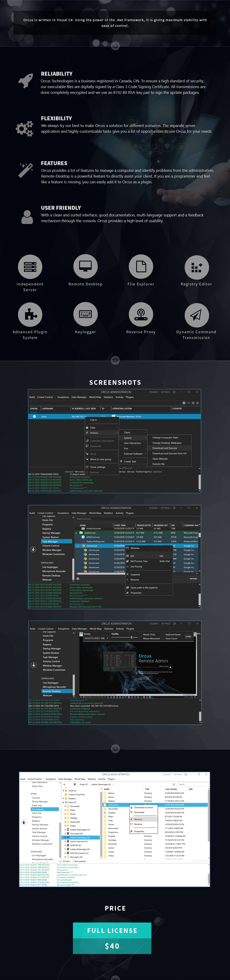Click the Keylogger keyboard feature icon

[85, 314]
